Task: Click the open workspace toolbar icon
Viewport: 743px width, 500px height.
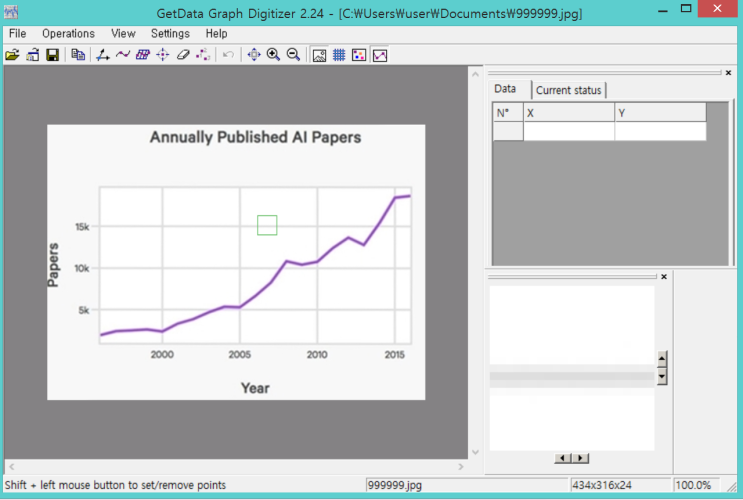Action: tap(33, 55)
